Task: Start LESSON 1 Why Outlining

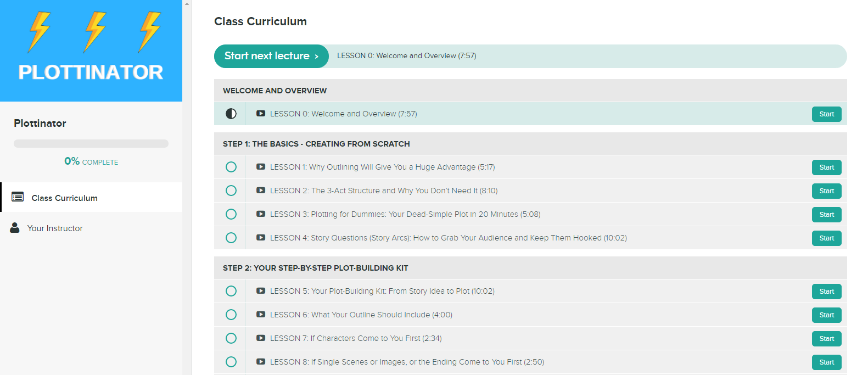Action: [826, 167]
